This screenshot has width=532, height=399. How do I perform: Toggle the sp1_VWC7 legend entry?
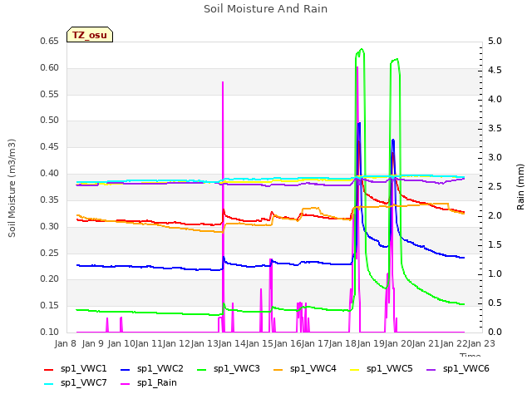point(76,383)
